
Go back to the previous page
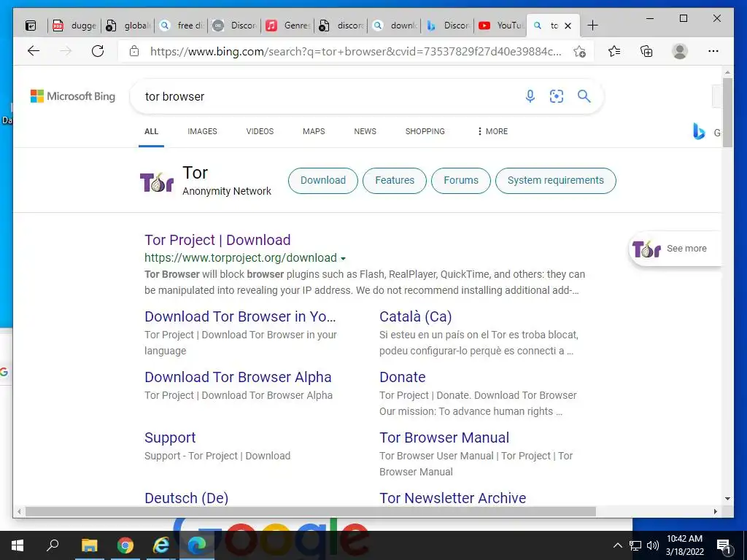34,51
